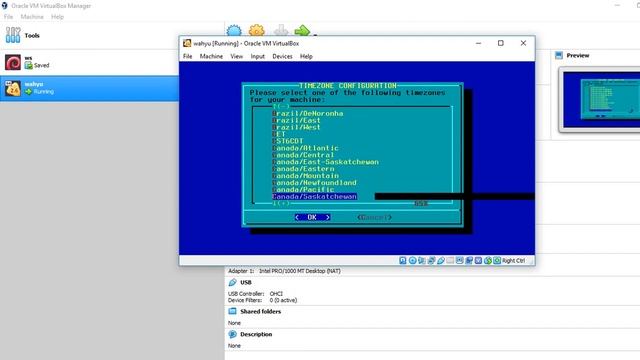Image resolution: width=640 pixels, height=360 pixels.
Task: Click the mouse integration status icon
Action: 488,260
